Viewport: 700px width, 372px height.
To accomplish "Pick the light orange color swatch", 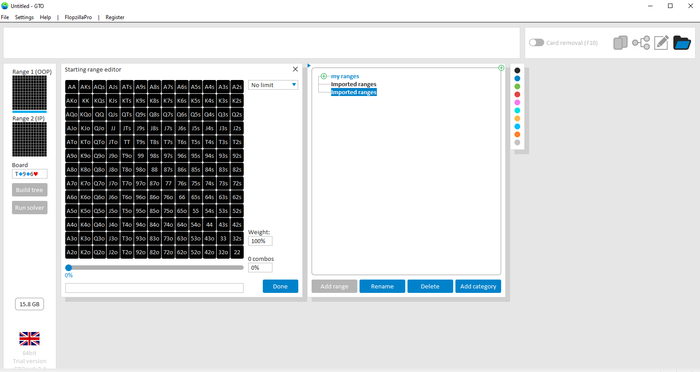I will tap(517, 118).
